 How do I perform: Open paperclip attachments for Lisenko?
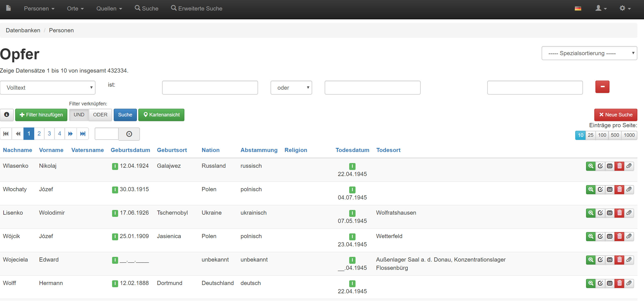click(629, 213)
